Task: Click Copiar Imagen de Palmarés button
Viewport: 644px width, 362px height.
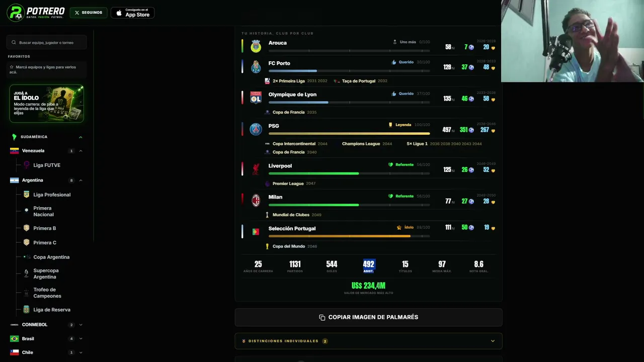Action: coord(368,317)
